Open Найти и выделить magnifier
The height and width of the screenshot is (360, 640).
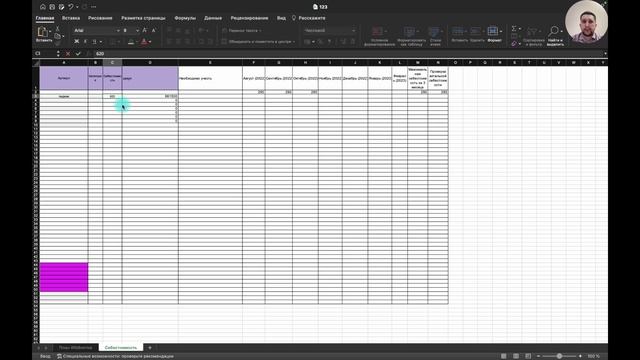[555, 36]
